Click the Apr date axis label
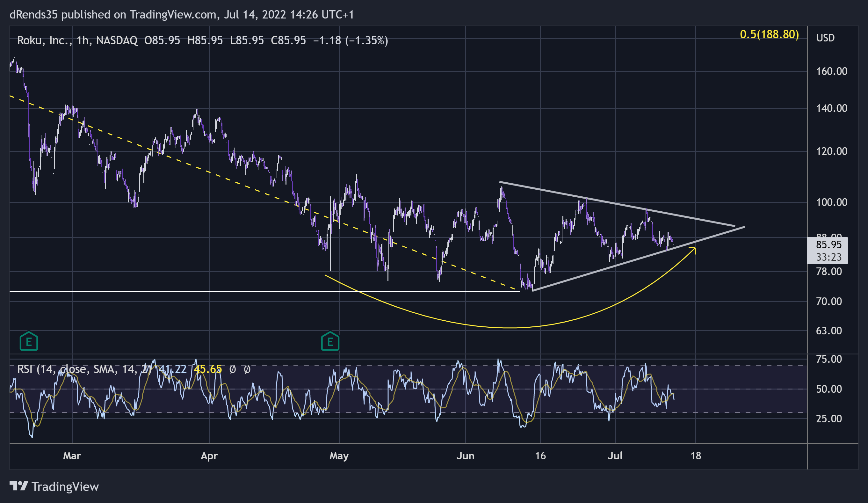This screenshot has height=503, width=868. pos(209,456)
